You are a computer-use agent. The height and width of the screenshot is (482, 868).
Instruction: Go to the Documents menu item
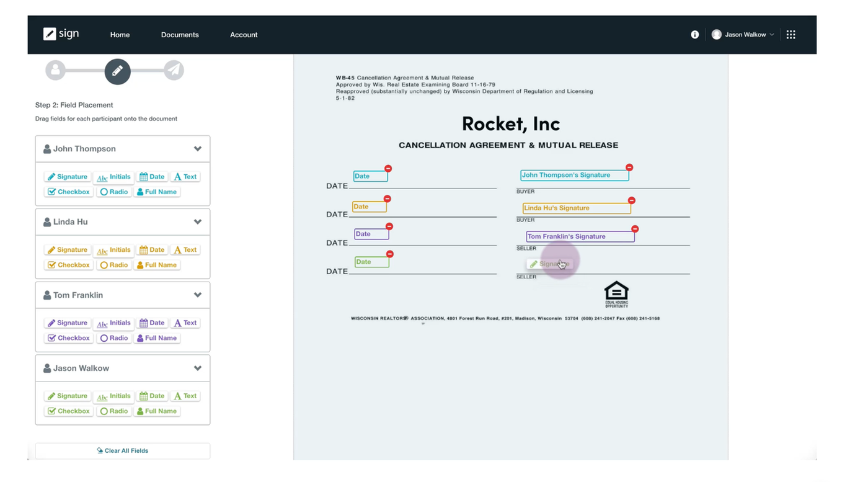point(180,35)
